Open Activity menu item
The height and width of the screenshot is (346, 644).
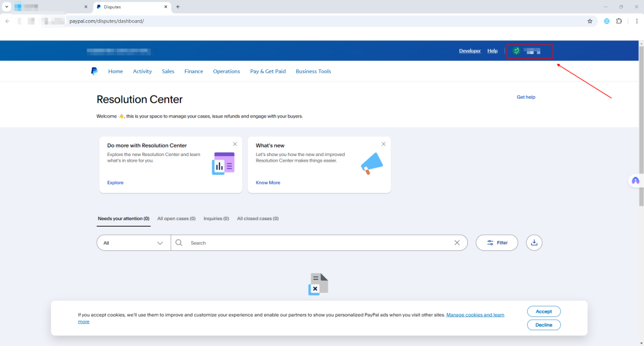[142, 72]
